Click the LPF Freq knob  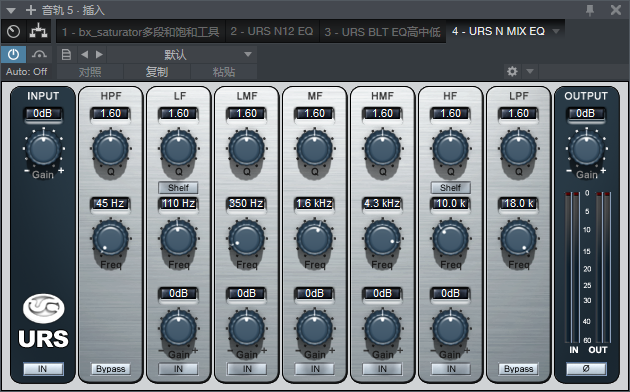click(x=518, y=239)
